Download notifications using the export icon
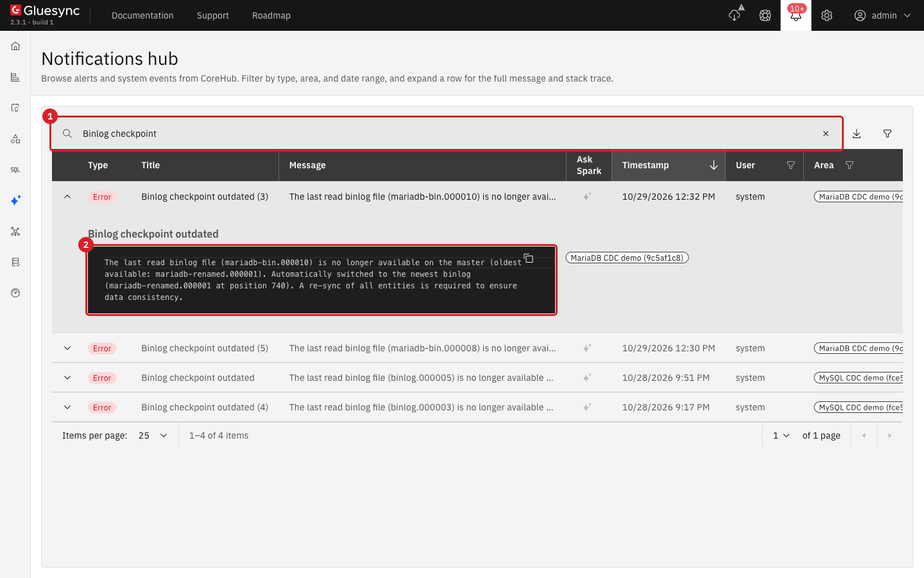Viewport: 924px width, 578px height. point(857,134)
